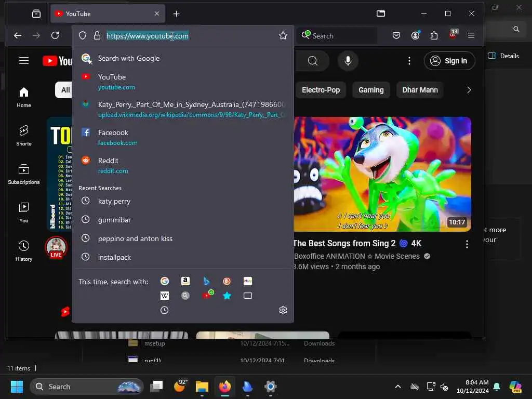Search this time with Google engine icon
The height and width of the screenshot is (399, 532).
coord(165,281)
